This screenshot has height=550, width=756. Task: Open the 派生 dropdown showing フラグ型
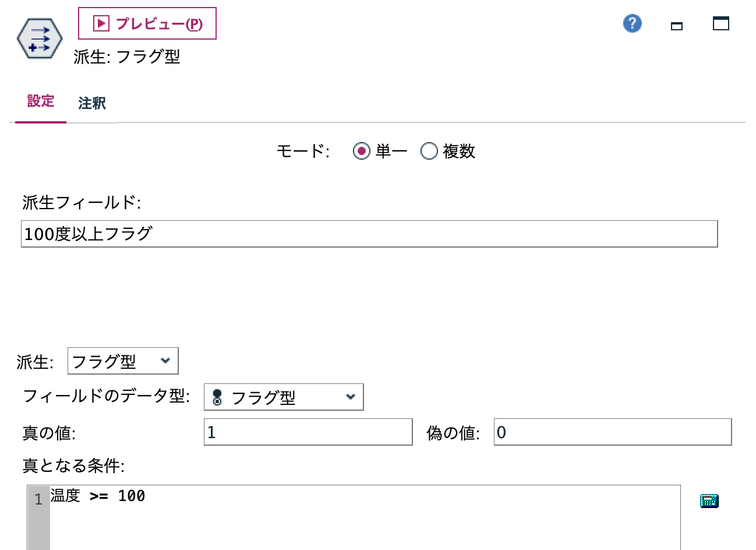point(122,361)
